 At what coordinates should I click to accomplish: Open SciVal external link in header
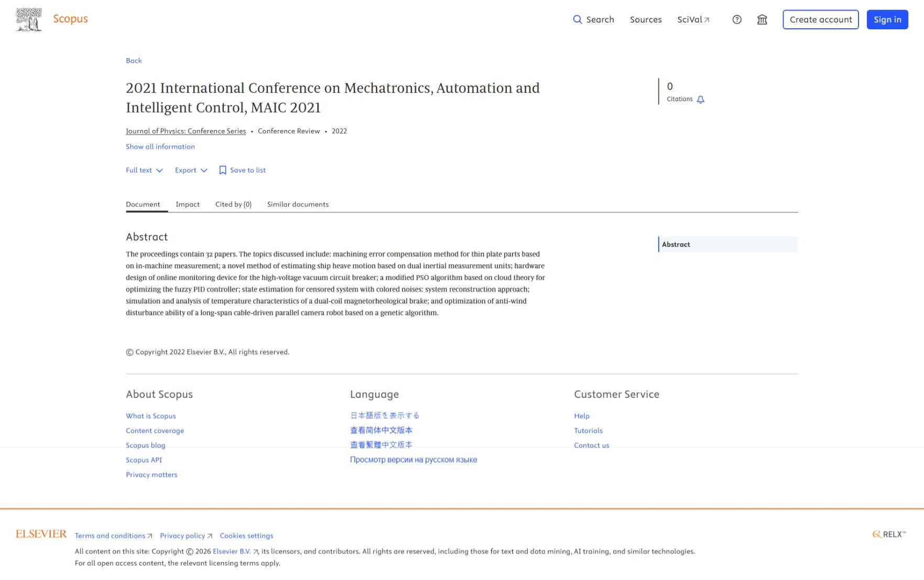[x=693, y=19]
